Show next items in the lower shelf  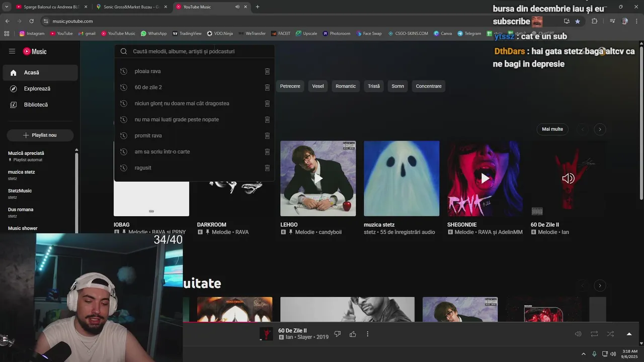click(x=600, y=286)
